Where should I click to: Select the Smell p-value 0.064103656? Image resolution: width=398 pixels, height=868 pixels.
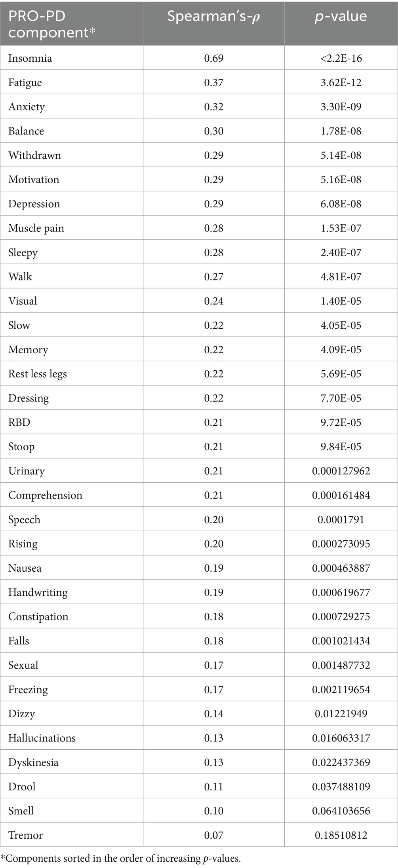[341, 811]
